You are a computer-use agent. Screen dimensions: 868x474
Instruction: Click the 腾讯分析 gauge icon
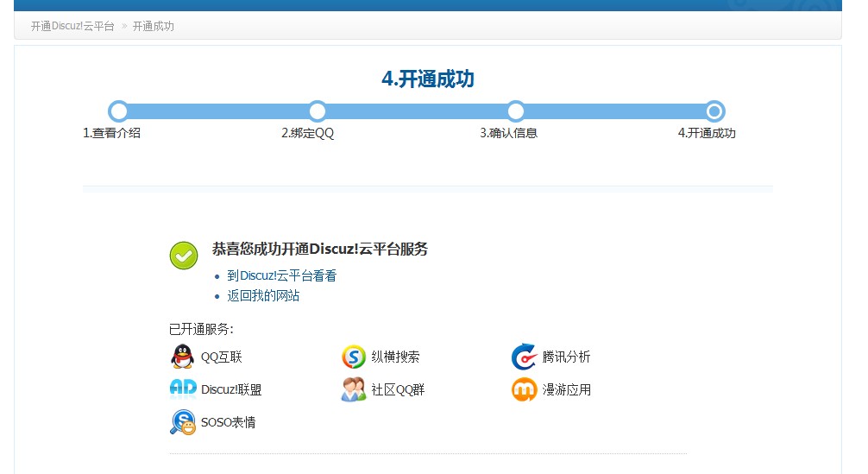click(524, 357)
